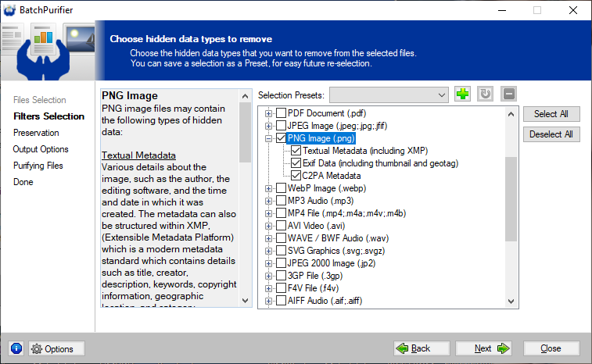
Task: Check the JPEG 2000 Image (.jp2) checkbox
Action: click(x=281, y=263)
